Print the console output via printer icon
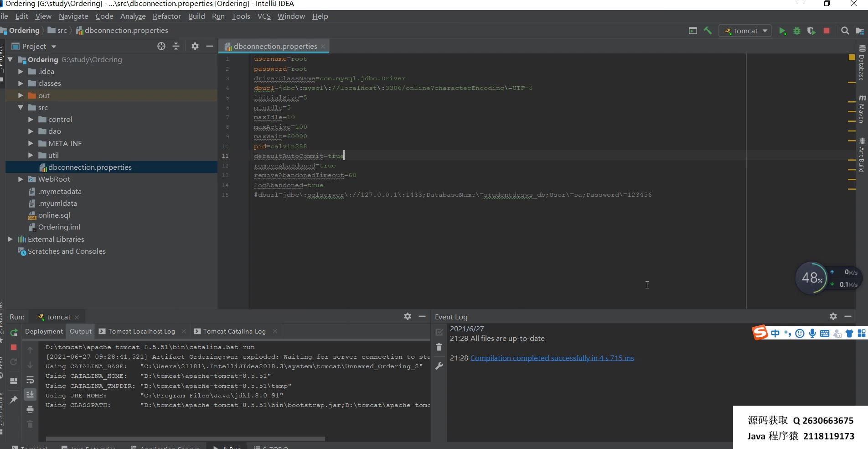This screenshot has height=449, width=868. coord(30,409)
